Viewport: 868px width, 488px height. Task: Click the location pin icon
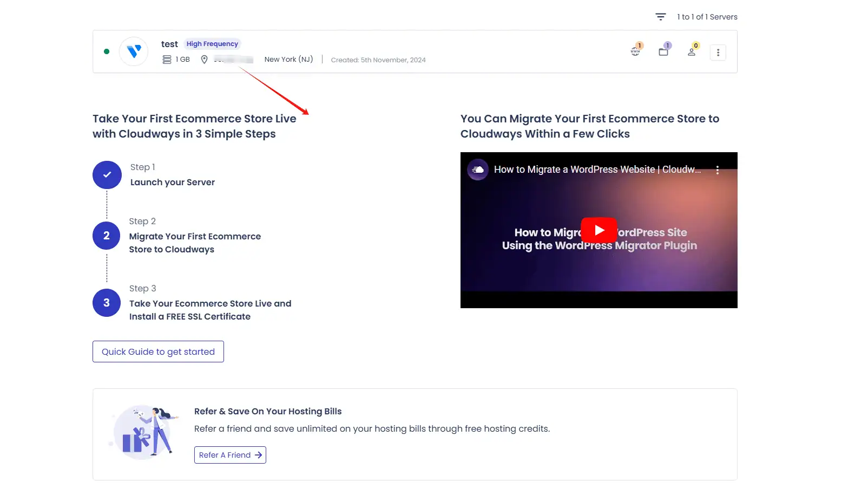204,60
